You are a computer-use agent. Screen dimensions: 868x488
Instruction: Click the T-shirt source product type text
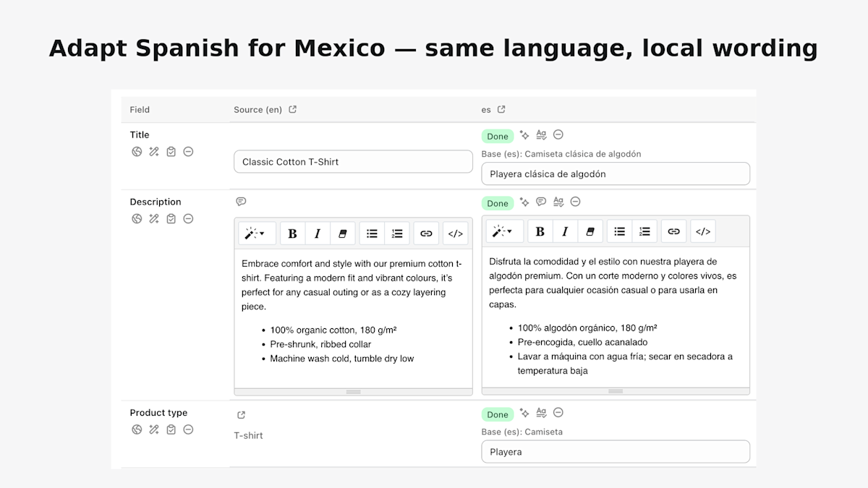(x=248, y=435)
